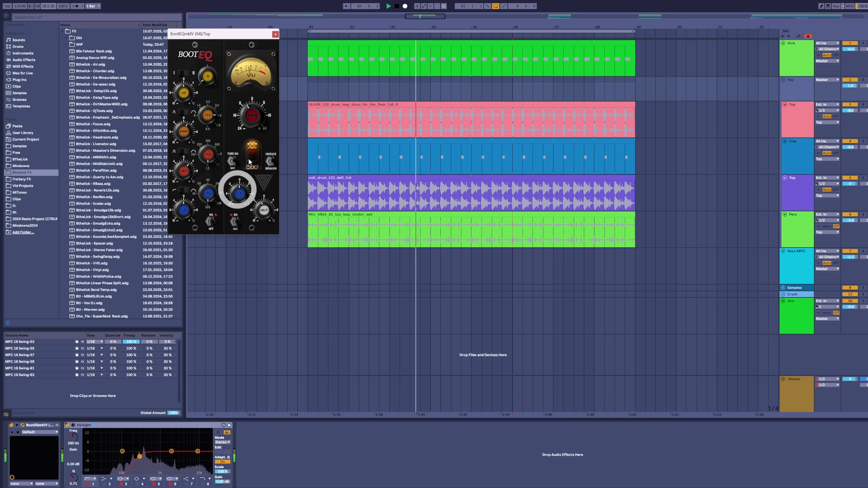This screenshot has height=488, width=868.
Task: Open Bthelick - Vinyl.adg preset
Action: tap(92, 270)
